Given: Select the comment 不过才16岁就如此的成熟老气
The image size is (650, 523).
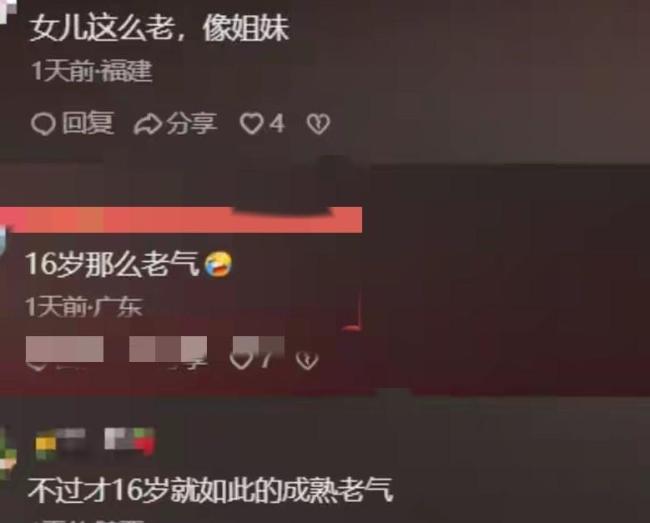Looking at the screenshot, I should click(x=210, y=490).
